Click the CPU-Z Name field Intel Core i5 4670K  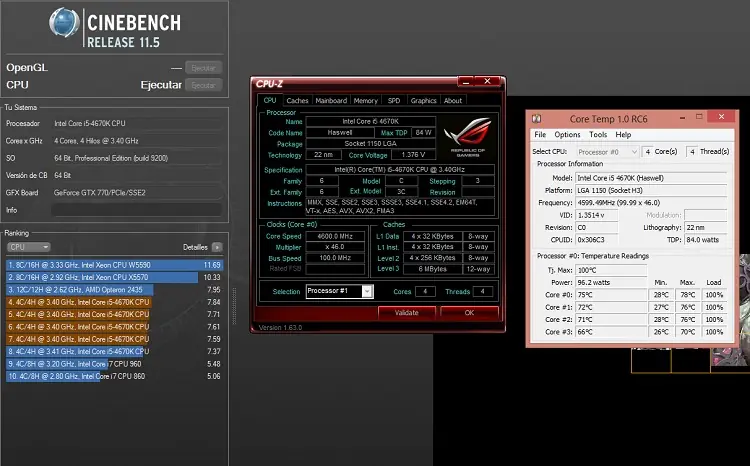tap(370, 122)
